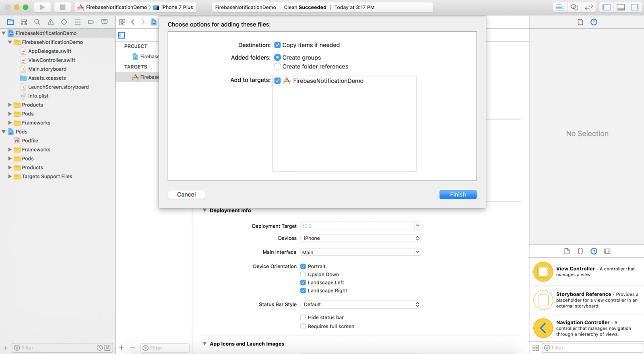Open the Object library icon
Screen dimensions: 644x354
coord(594,251)
